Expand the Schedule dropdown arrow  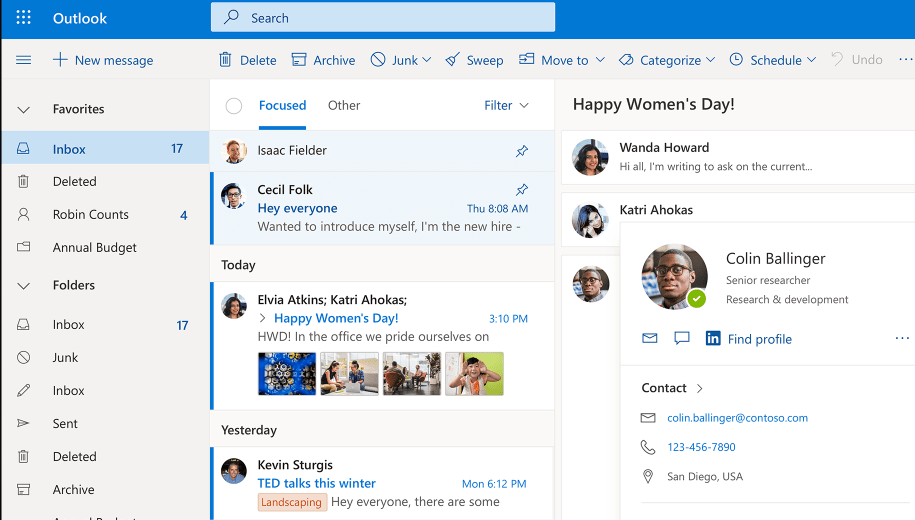(811, 60)
